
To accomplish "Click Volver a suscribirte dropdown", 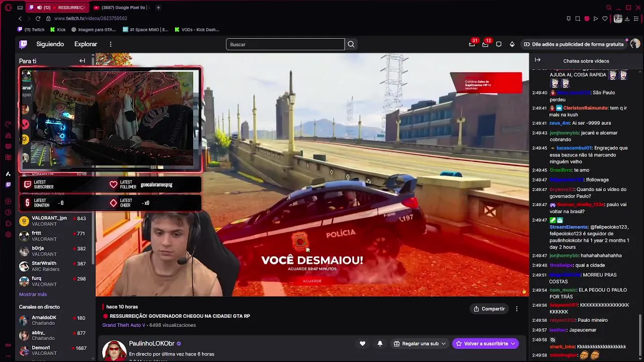I will [x=486, y=343].
